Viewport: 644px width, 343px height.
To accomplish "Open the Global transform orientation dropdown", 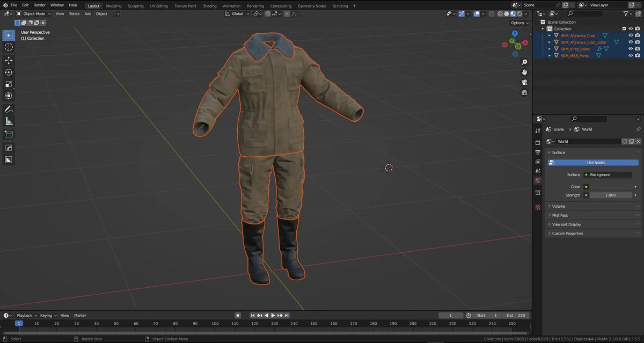I will (x=237, y=14).
